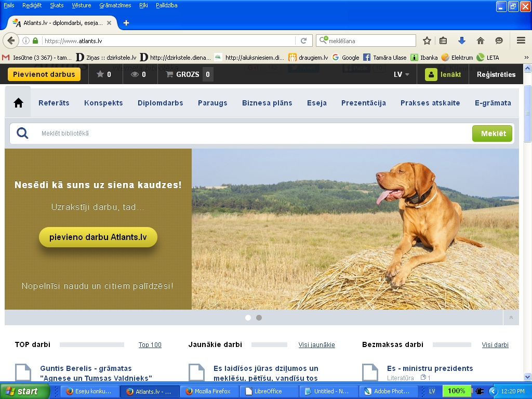Open the Firefox hamburger menu
Viewport: 532px width, 399px height.
pyautogui.click(x=521, y=41)
